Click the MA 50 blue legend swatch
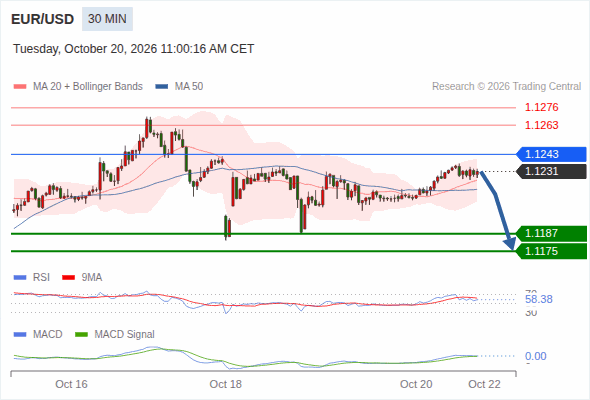Viewport: 590px width, 400px height. (162, 87)
